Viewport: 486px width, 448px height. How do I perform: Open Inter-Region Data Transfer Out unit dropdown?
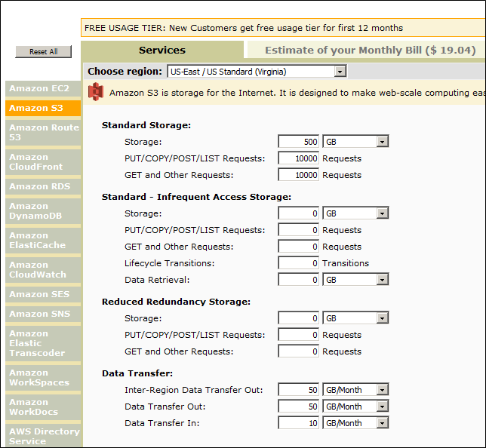[x=355, y=390]
